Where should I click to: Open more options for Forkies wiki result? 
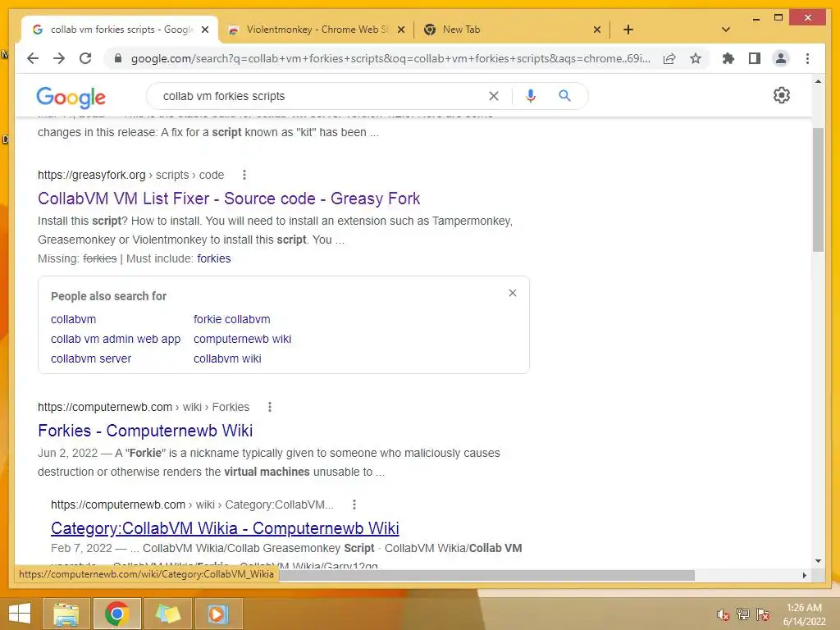[x=269, y=407]
